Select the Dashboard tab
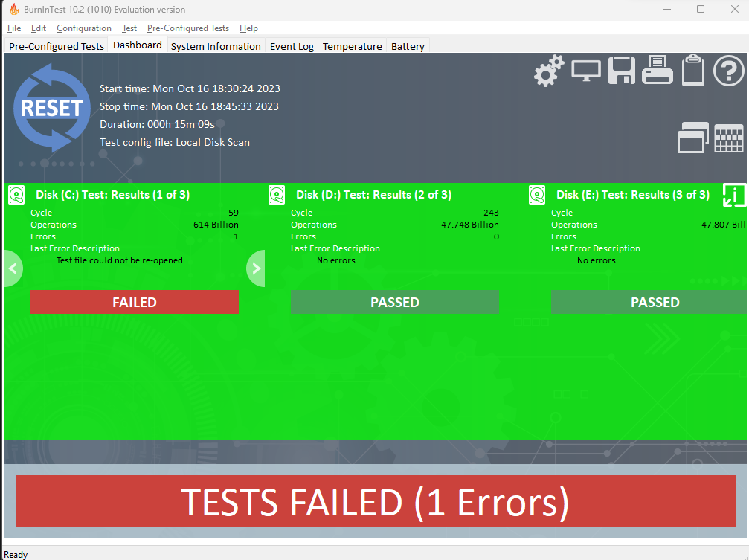This screenshot has width=749, height=560. pyautogui.click(x=138, y=45)
